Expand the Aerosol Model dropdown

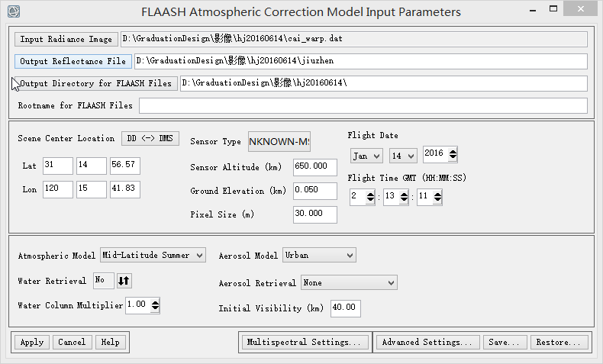319,255
